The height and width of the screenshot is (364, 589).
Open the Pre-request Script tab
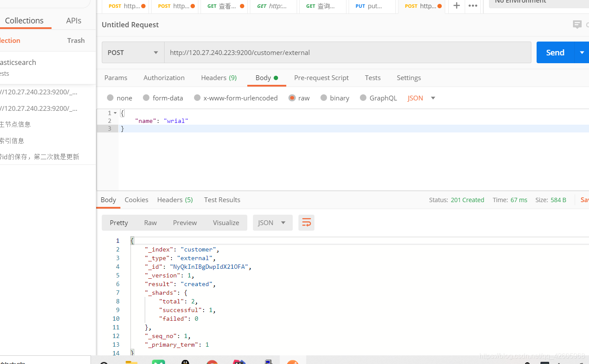(321, 77)
